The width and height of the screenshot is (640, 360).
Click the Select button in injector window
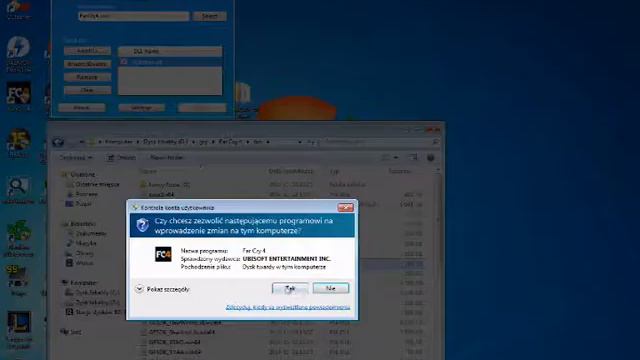[209, 16]
